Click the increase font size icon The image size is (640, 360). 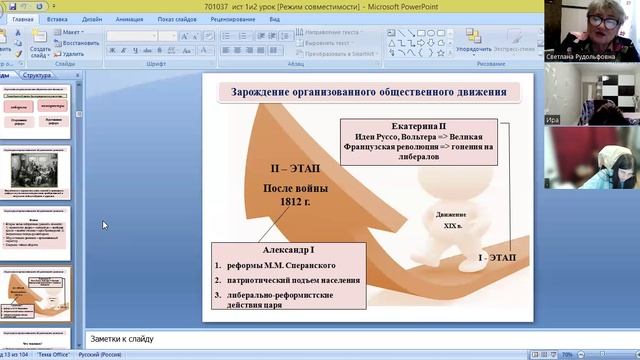184,37
